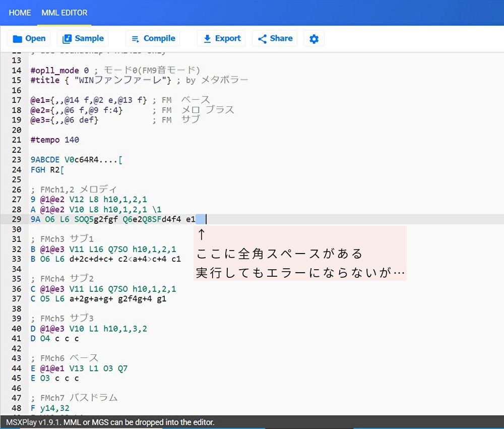Click the '#title' directive text
504x429 pixels.
[45, 80]
